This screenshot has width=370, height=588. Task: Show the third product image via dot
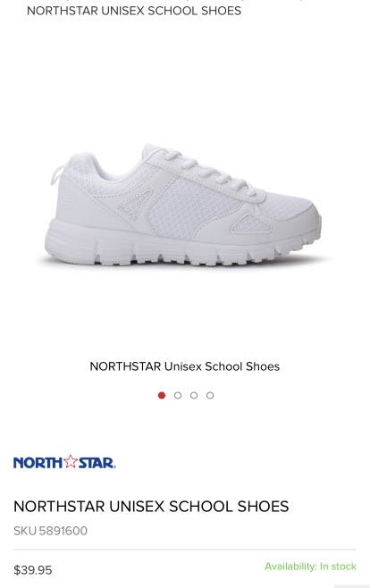pos(194,395)
